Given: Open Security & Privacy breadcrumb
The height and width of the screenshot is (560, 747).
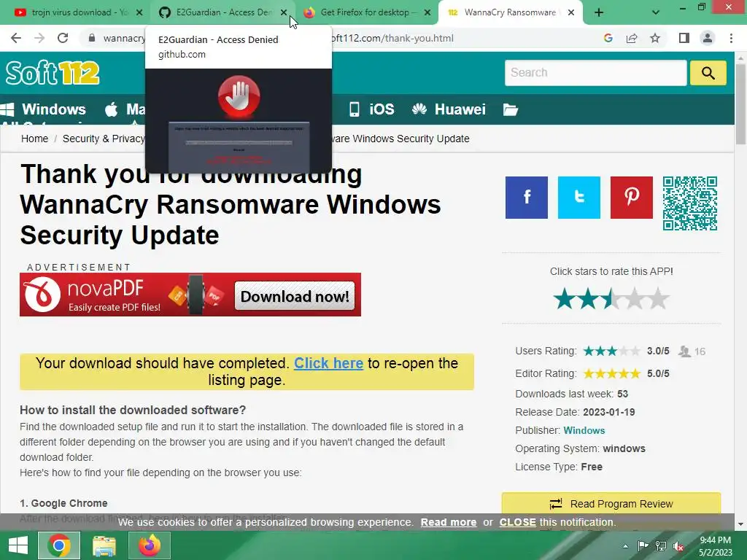Looking at the screenshot, I should (x=104, y=139).
